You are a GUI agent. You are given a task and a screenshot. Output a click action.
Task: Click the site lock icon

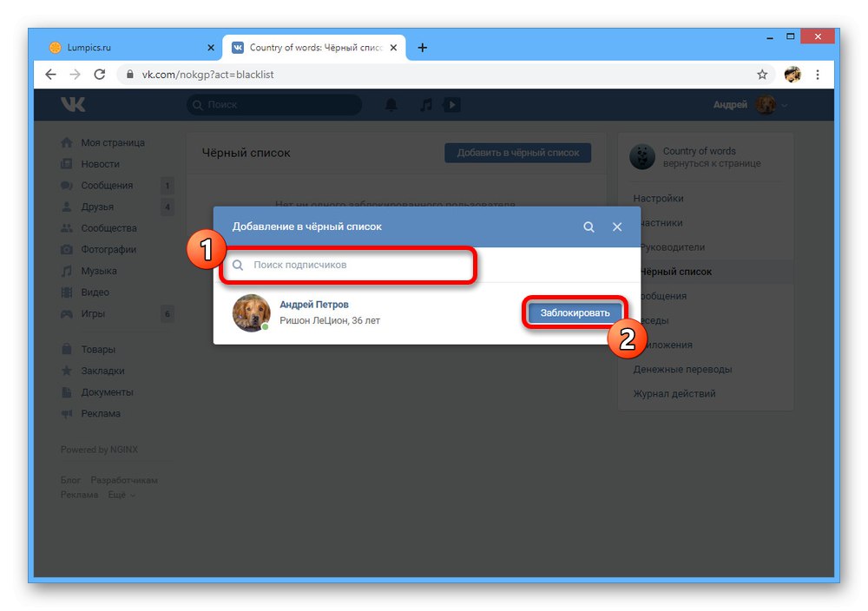coord(130,74)
